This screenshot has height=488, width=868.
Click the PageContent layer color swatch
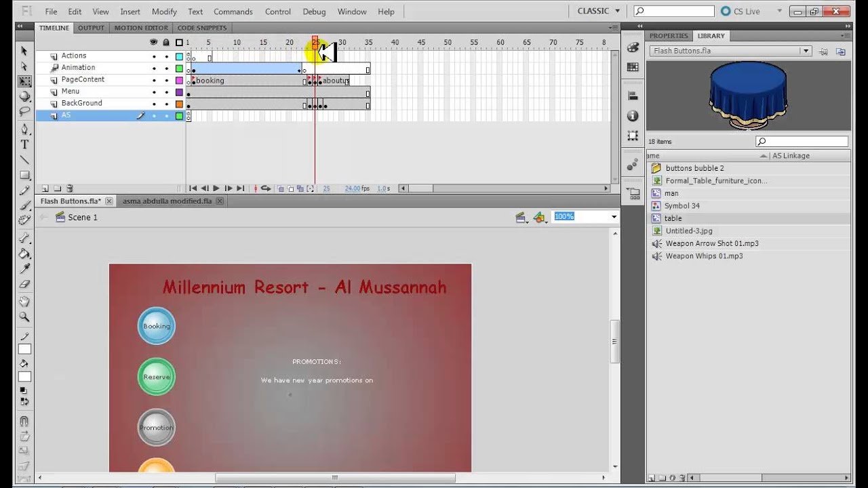tap(180, 80)
